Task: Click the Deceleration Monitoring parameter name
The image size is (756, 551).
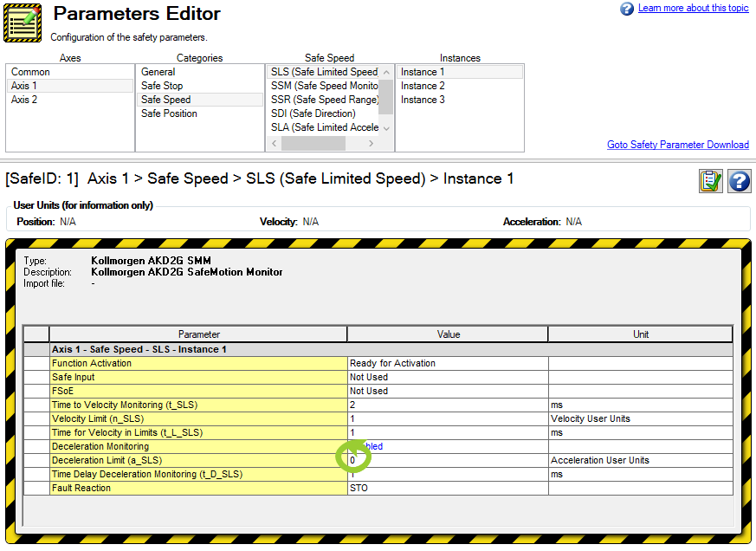Action: click(198, 447)
